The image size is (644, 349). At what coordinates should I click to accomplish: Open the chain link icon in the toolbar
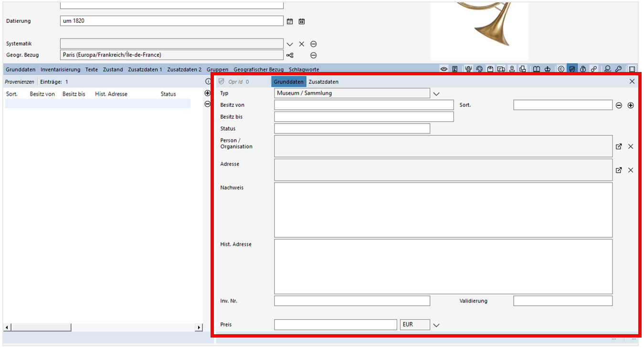pyautogui.click(x=594, y=69)
